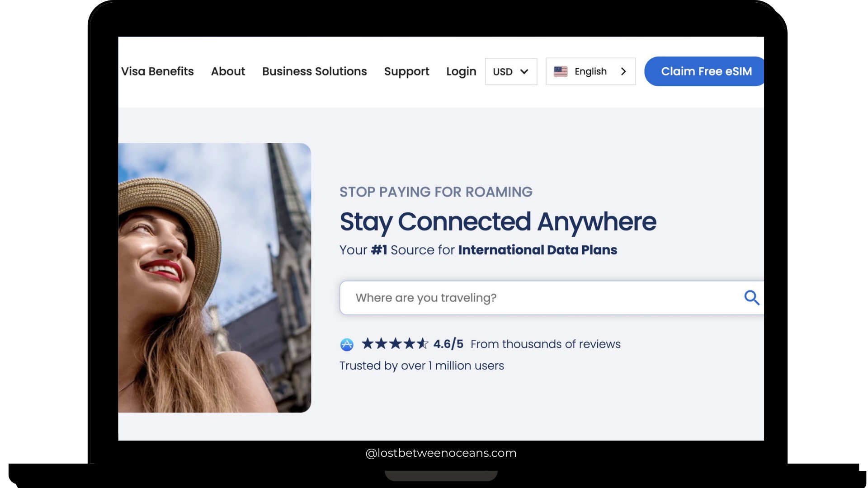Image resolution: width=868 pixels, height=488 pixels.
Task: Click the travel destination search field
Action: point(497,297)
